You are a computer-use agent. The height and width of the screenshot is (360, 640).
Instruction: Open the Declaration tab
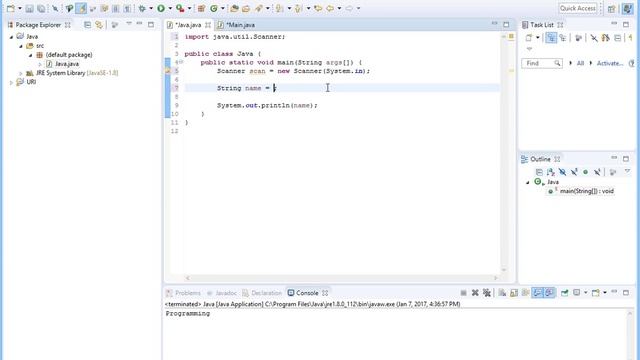262,293
